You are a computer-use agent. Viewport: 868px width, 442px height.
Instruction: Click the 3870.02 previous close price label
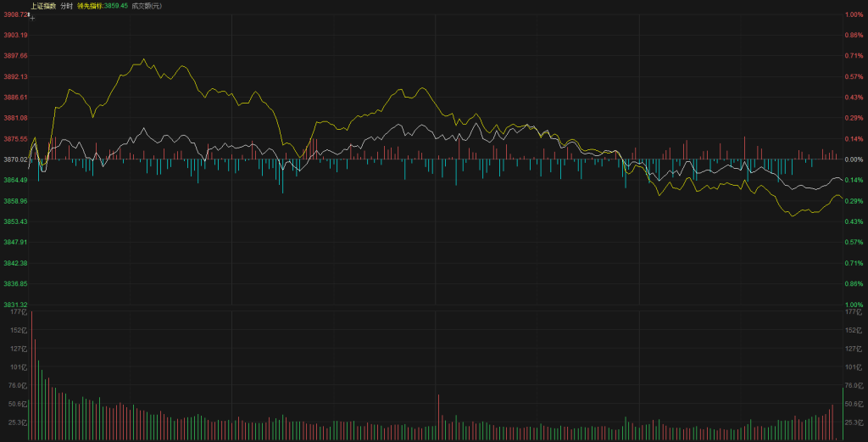tap(16, 159)
